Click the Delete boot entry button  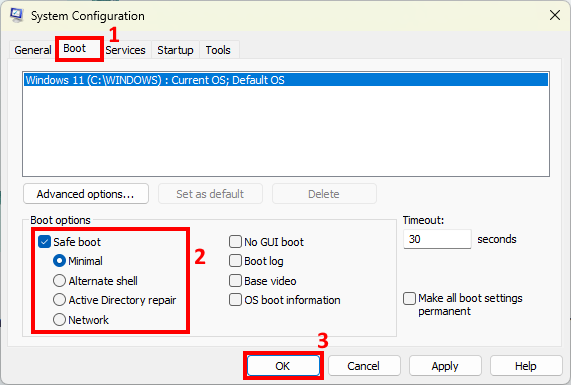pyautogui.click(x=324, y=194)
